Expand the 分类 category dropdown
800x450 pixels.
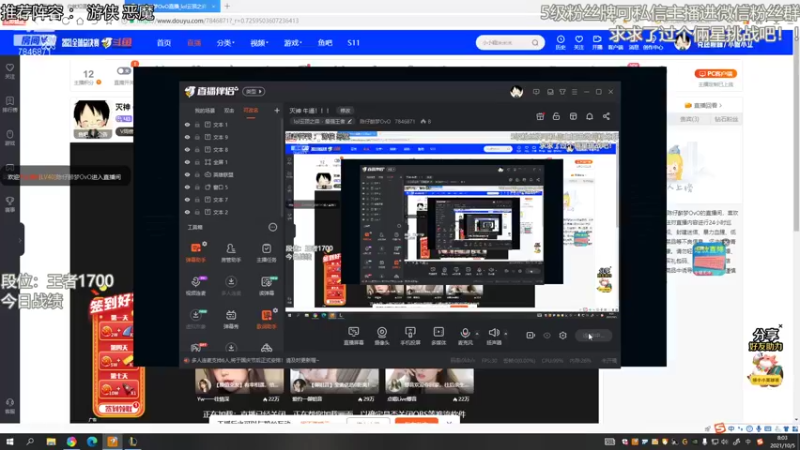tap(225, 43)
